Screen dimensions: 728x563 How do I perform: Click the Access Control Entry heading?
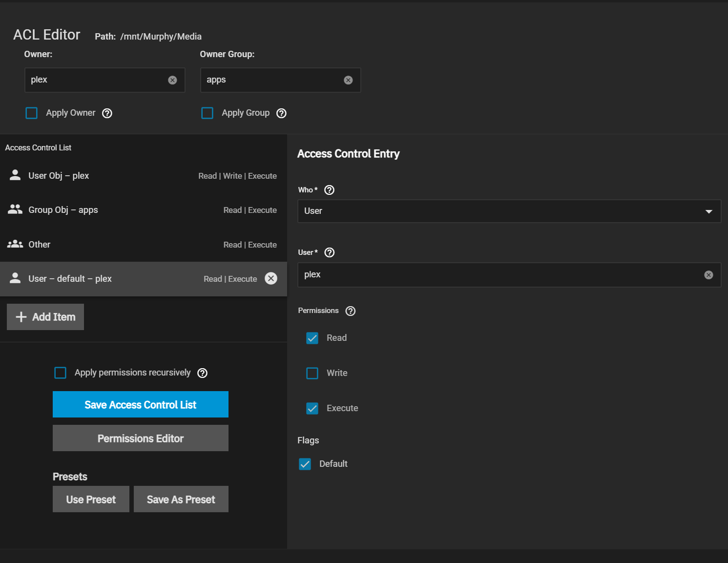(349, 154)
